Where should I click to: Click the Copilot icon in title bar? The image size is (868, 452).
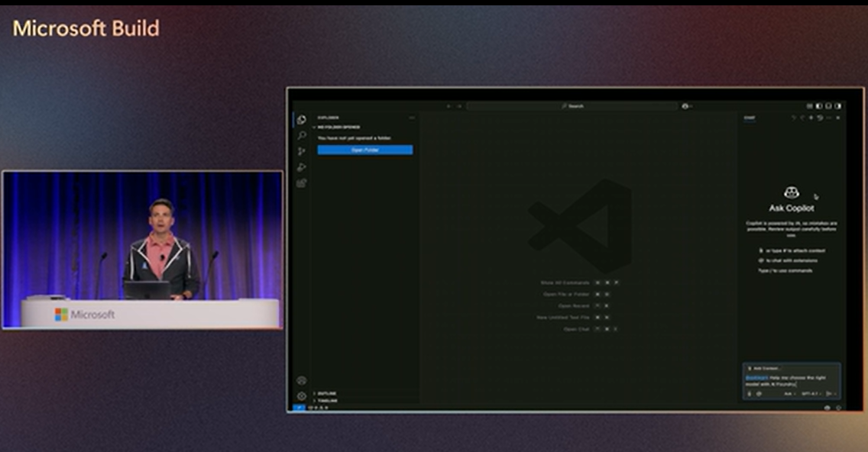pos(685,106)
